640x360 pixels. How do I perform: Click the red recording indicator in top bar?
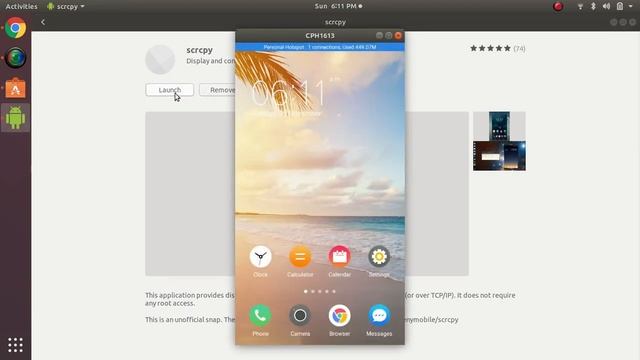click(x=558, y=6)
